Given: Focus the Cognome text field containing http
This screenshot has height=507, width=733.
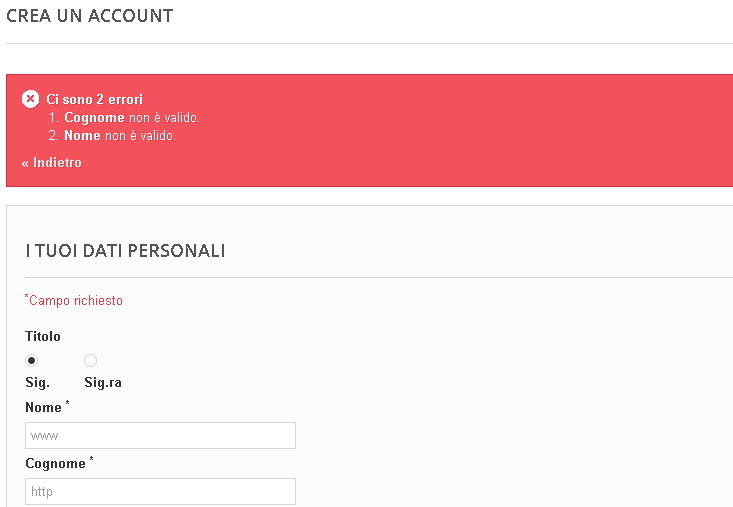Looking at the screenshot, I should (160, 492).
